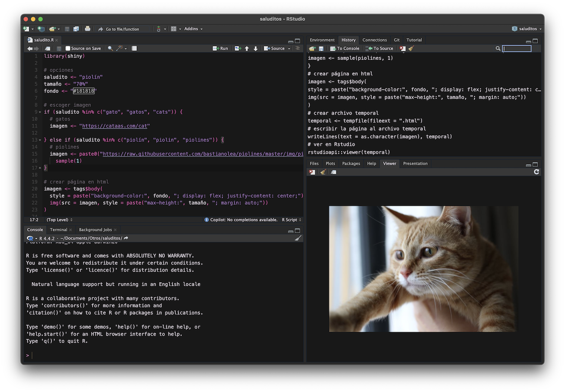Switch to the Environment tab

[x=322, y=40]
